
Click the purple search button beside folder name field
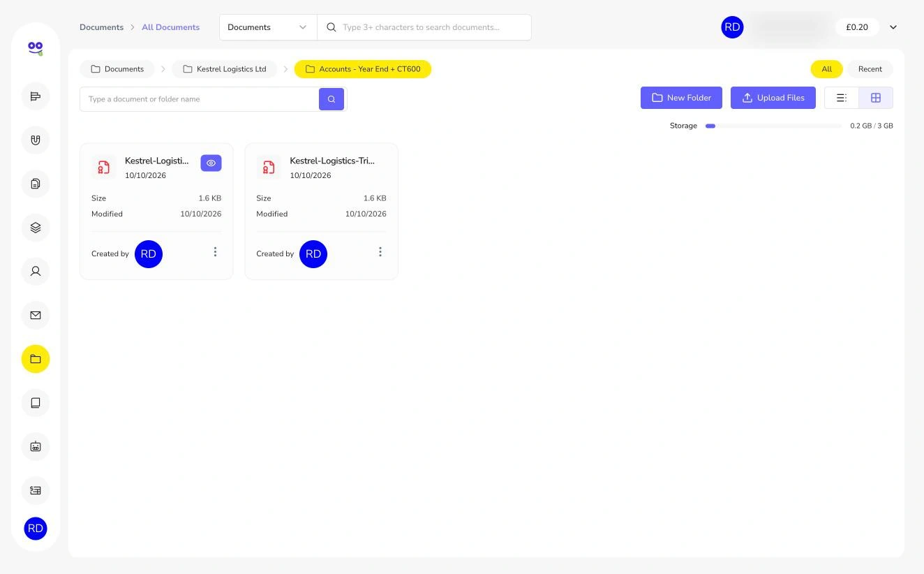[331, 99]
